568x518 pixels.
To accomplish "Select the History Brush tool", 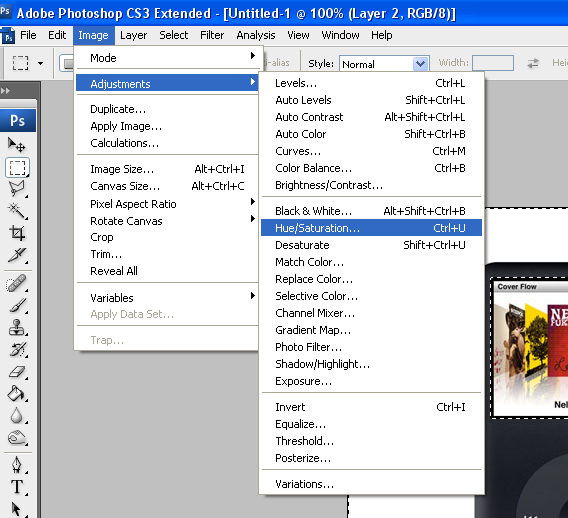I will coord(17,350).
